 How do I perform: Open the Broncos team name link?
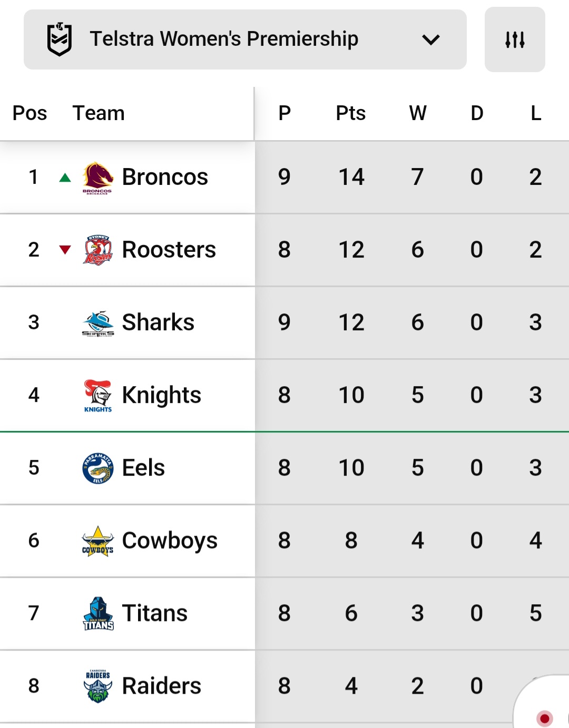[x=165, y=177]
